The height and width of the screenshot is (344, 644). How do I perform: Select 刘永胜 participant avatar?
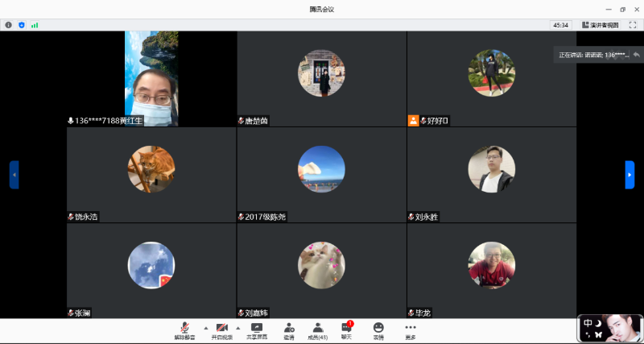pos(492,169)
